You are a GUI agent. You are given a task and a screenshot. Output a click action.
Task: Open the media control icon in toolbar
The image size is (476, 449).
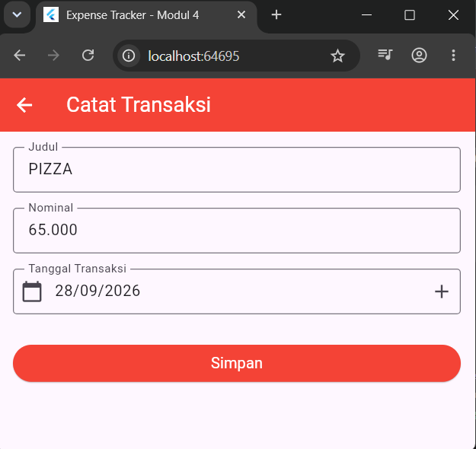click(385, 55)
